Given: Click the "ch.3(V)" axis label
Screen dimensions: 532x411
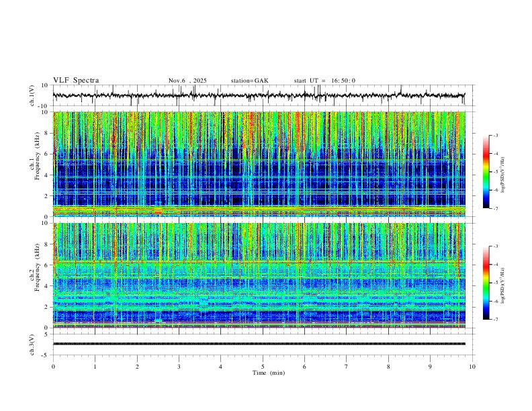Looking at the screenshot, I should coord(32,345).
